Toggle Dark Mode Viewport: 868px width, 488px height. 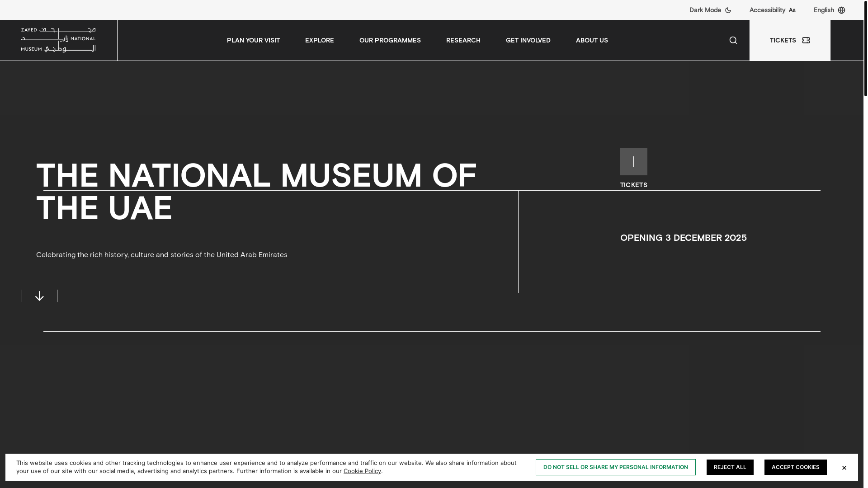(x=710, y=10)
